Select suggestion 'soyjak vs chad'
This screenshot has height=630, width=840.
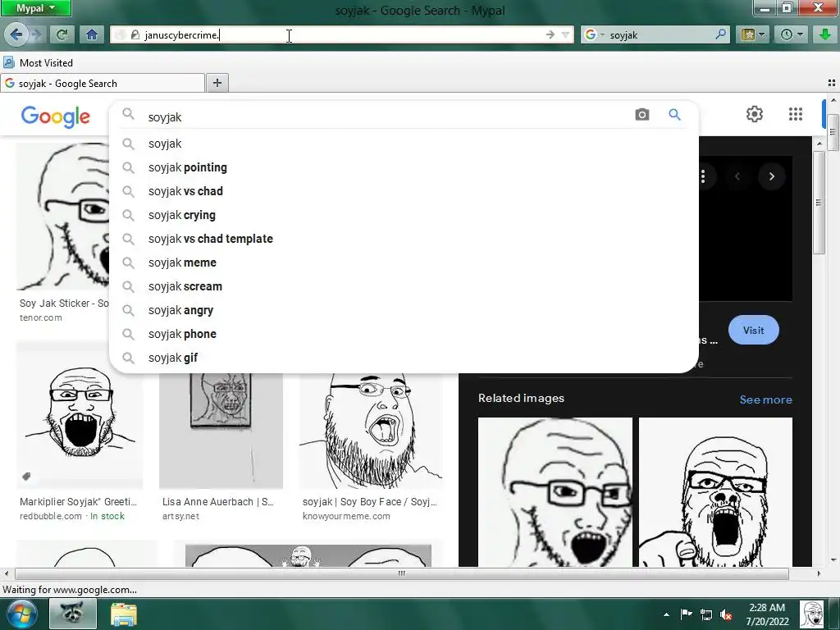[404, 191]
